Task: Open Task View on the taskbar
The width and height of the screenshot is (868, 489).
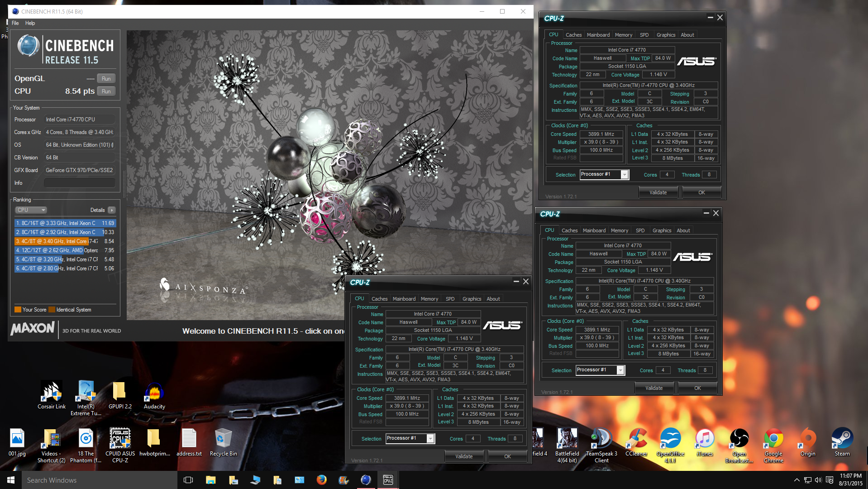Action: [x=188, y=480]
